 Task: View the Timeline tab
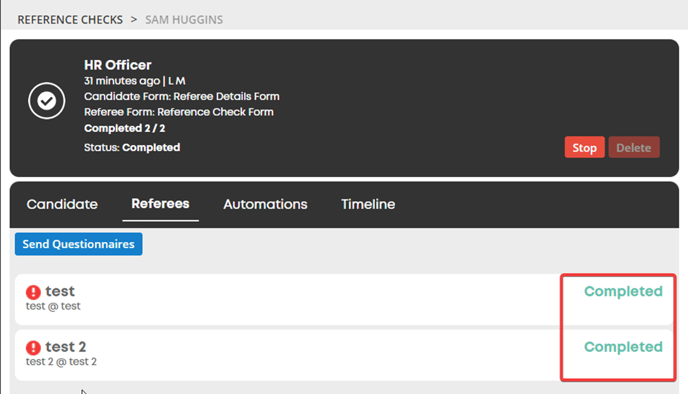(x=368, y=204)
